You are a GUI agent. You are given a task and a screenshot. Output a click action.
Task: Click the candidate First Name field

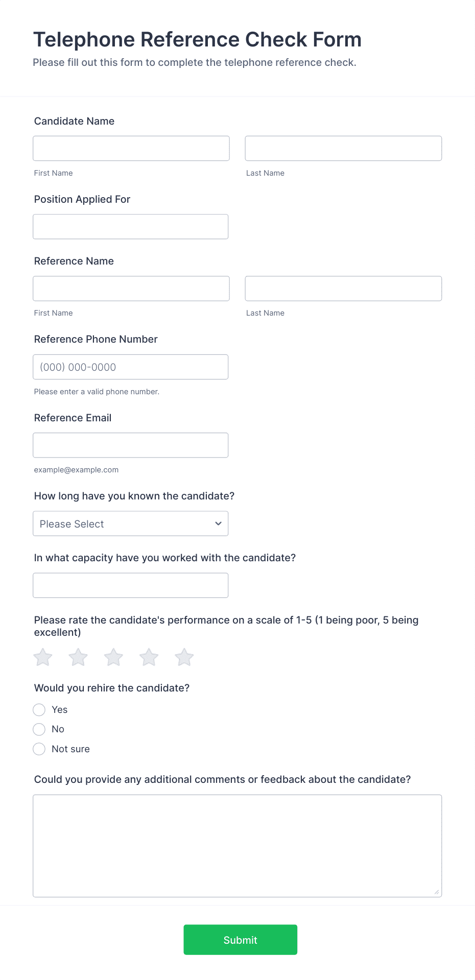(131, 148)
